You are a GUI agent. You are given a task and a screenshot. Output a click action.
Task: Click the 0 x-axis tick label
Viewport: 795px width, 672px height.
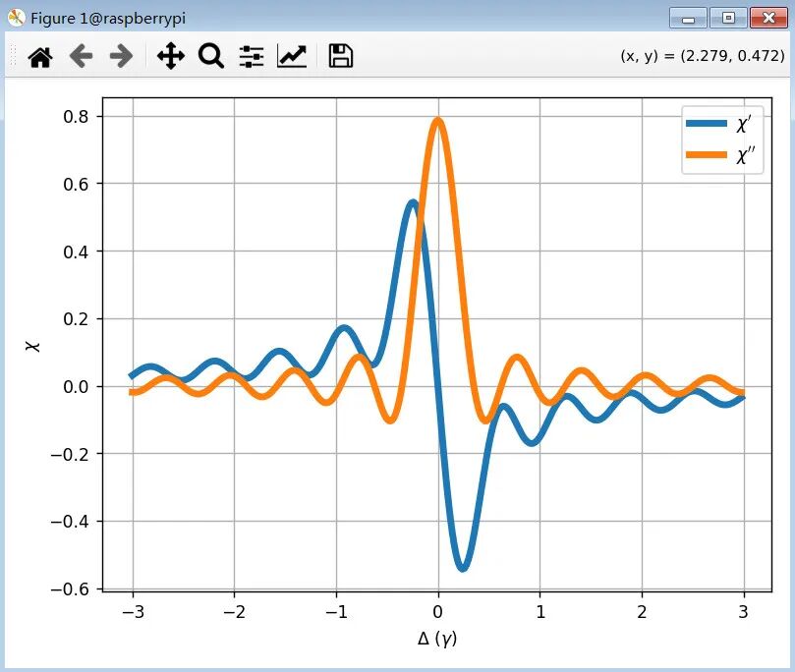pos(438,612)
